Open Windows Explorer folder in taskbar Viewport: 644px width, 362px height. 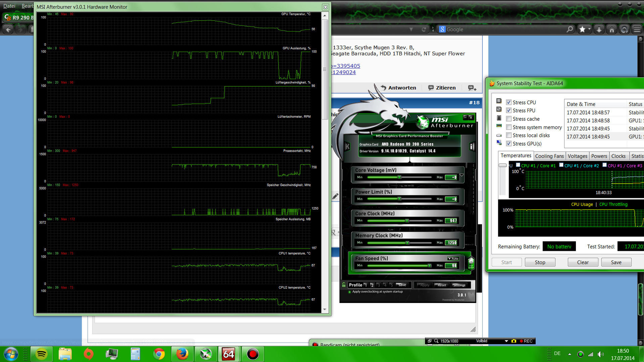pyautogui.click(x=65, y=354)
